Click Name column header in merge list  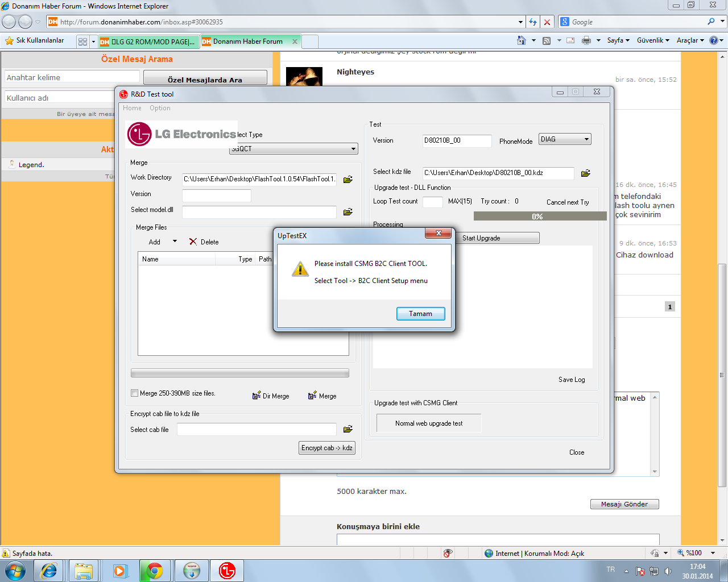coord(177,259)
